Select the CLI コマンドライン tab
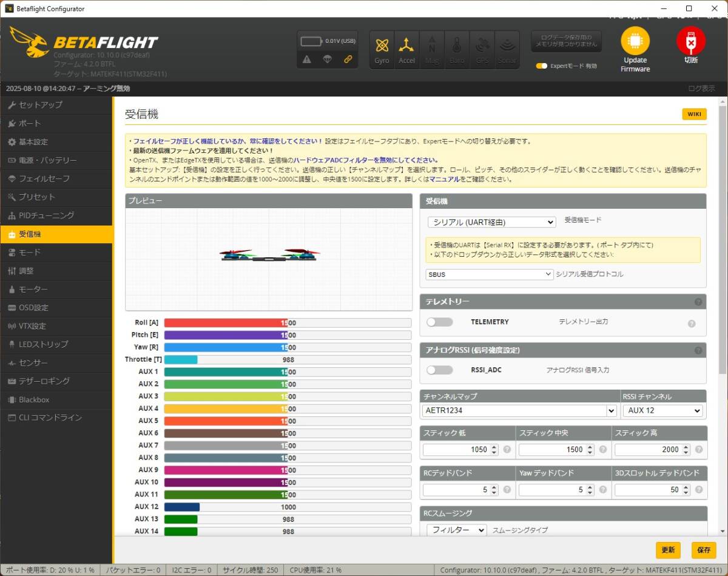 coord(56,418)
